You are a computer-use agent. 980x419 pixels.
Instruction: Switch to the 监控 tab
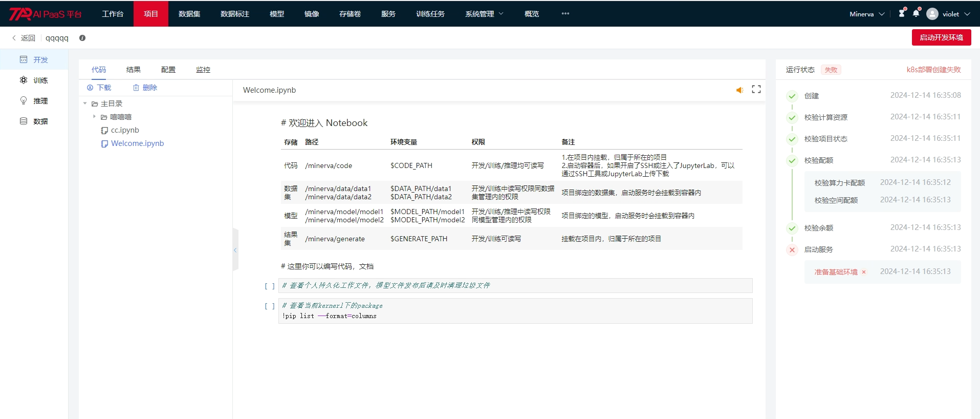click(203, 70)
